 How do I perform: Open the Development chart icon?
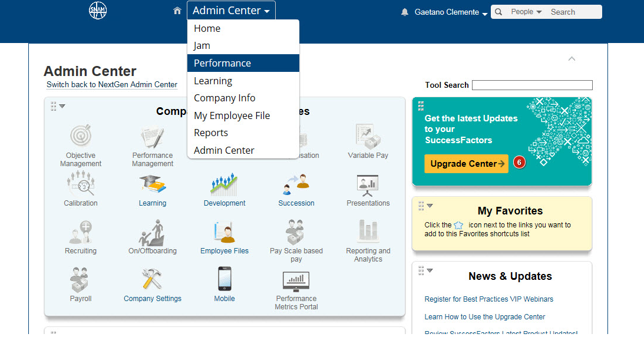(x=224, y=184)
